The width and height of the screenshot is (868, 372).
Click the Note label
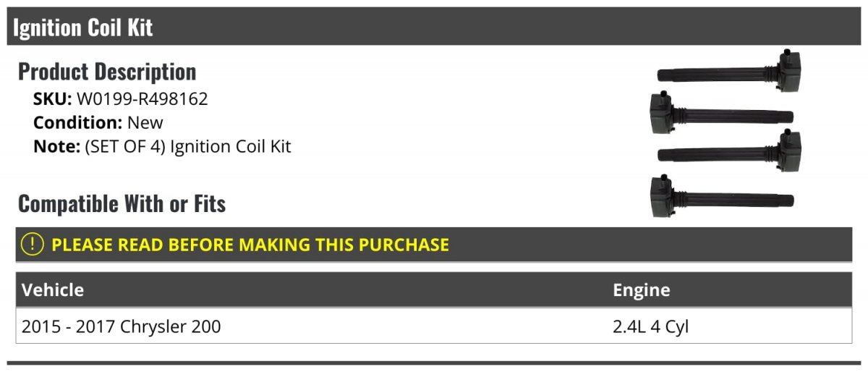coord(56,146)
